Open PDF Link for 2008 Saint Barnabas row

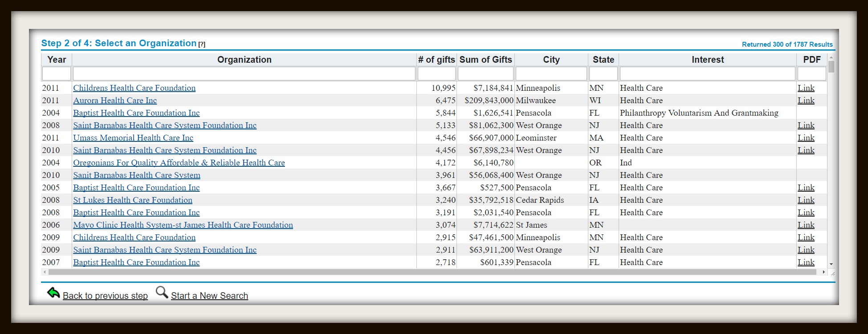(x=806, y=125)
